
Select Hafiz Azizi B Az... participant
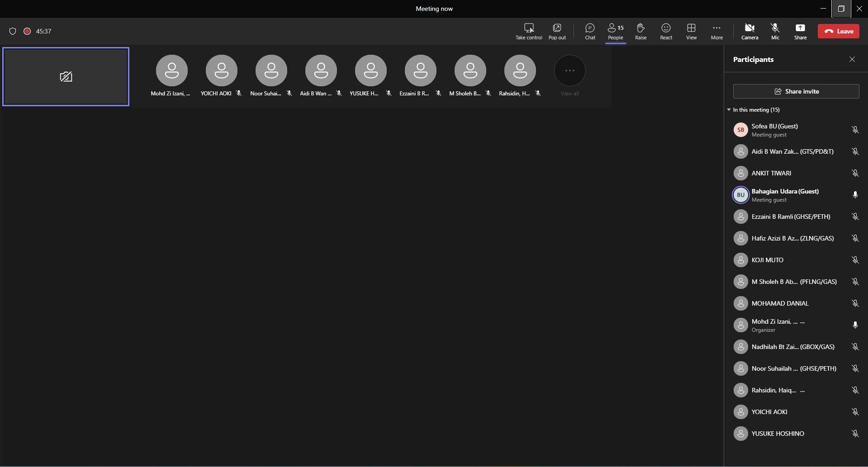796,238
